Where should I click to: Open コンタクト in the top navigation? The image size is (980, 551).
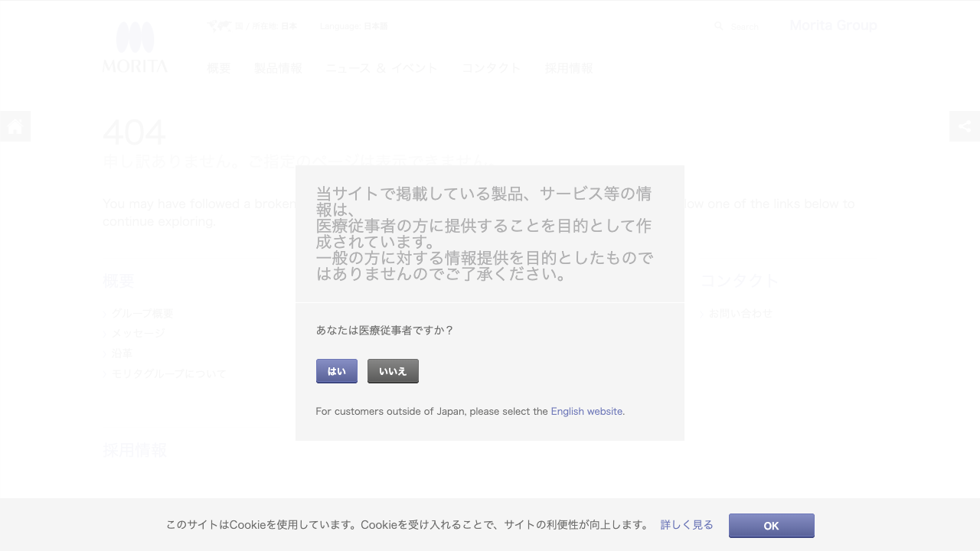pos(491,68)
